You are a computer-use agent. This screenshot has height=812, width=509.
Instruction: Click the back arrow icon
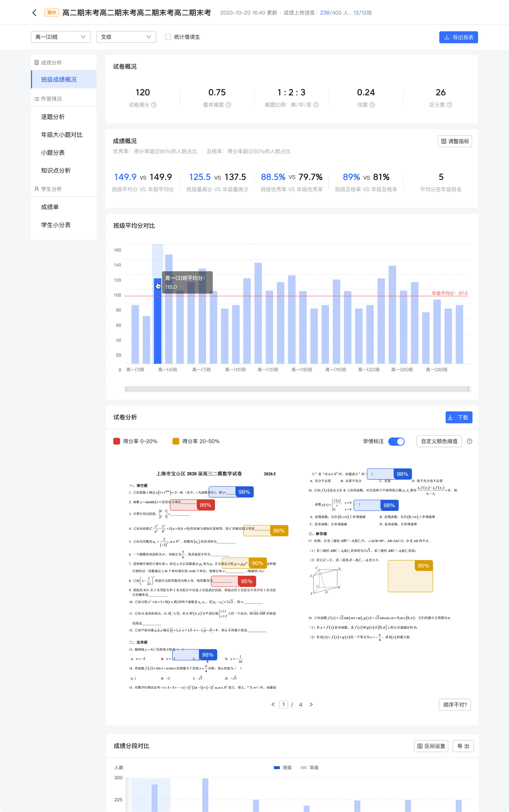34,13
